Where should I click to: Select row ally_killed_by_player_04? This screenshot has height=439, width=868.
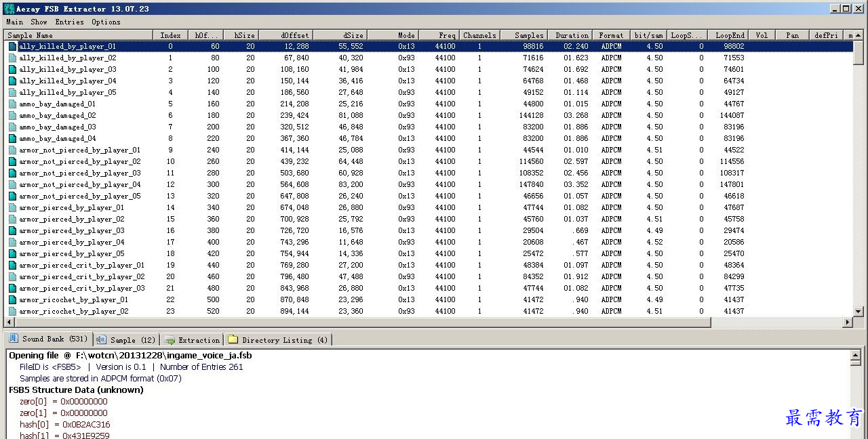(x=430, y=81)
